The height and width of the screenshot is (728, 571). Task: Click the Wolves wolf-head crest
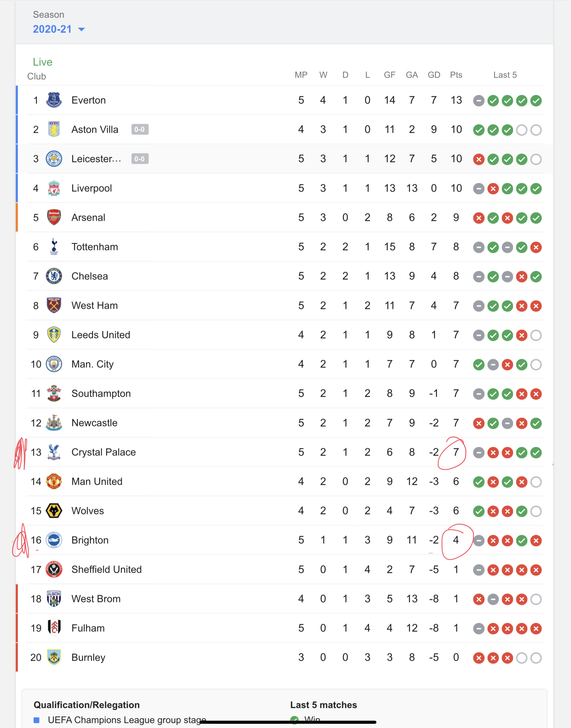54,511
